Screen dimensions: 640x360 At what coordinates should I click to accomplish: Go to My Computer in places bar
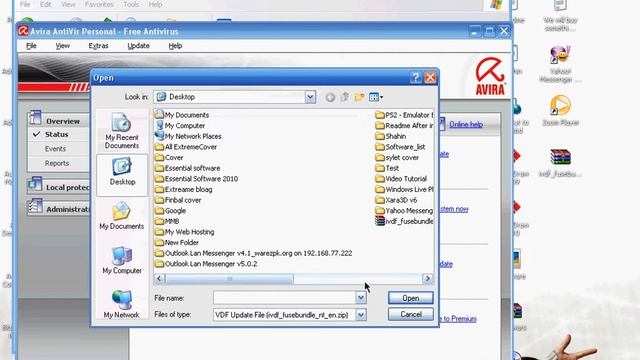pyautogui.click(x=122, y=260)
